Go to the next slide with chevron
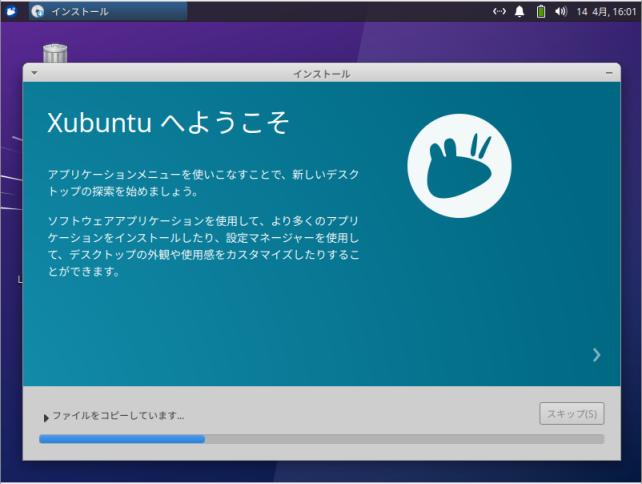The image size is (642, 484). point(597,355)
